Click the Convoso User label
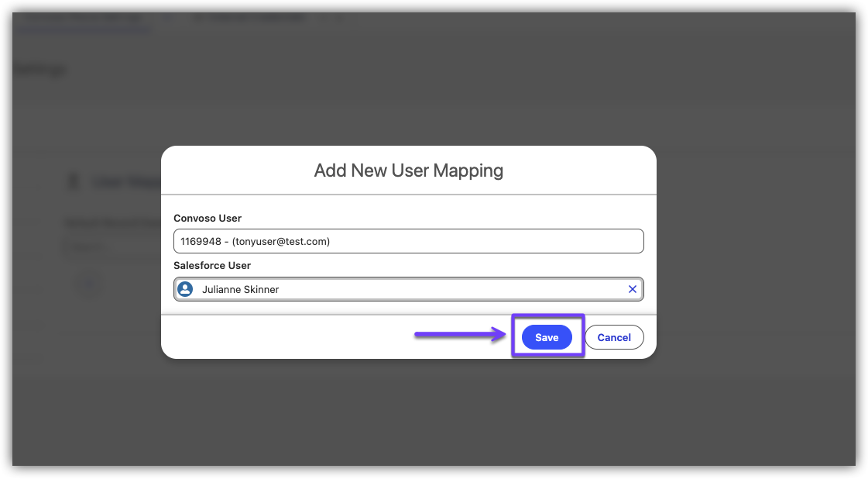 (208, 219)
